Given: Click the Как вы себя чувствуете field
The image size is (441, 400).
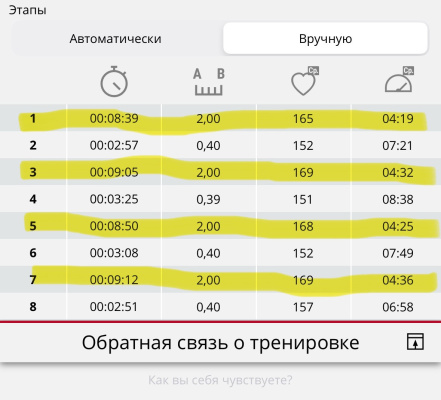Looking at the screenshot, I should click(220, 380).
